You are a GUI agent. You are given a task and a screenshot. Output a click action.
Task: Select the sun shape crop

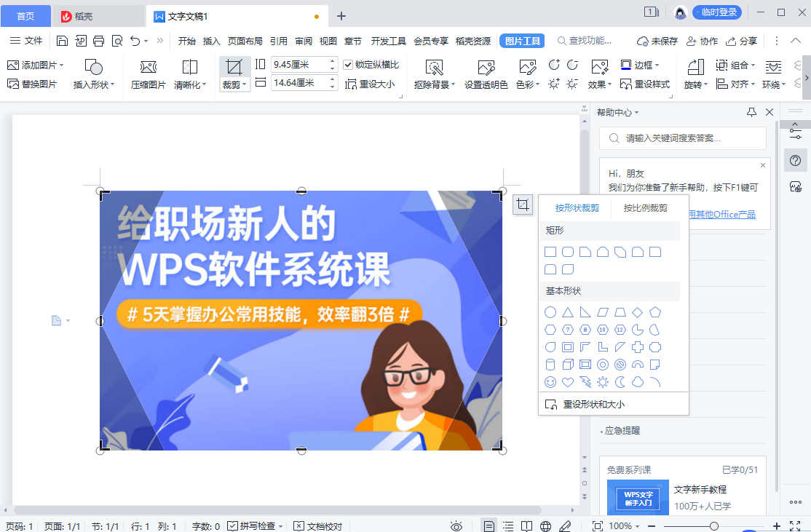click(x=603, y=382)
